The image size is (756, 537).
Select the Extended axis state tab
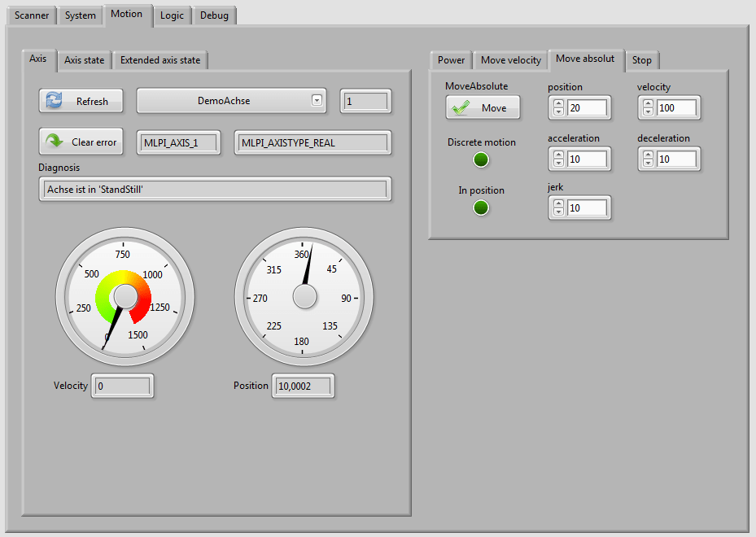point(160,59)
